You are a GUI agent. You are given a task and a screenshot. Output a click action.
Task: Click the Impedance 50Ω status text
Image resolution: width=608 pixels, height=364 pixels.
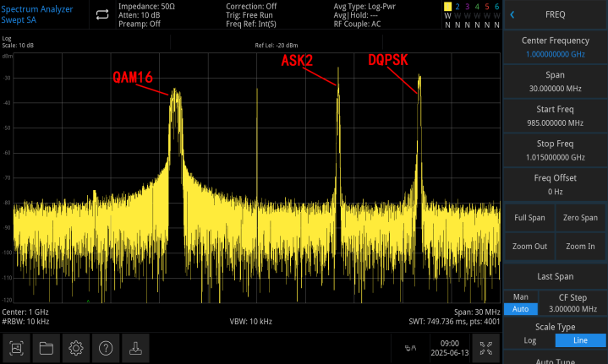[146, 7]
